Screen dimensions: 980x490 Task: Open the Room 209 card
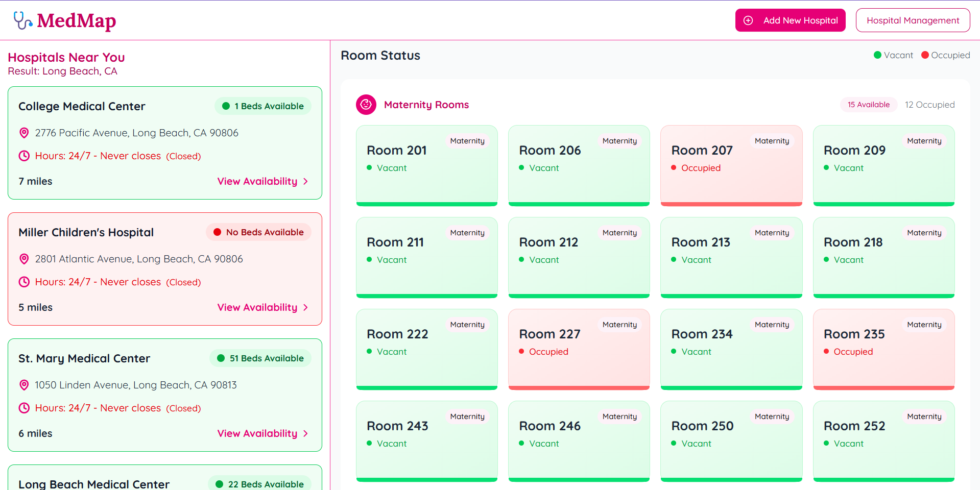(x=884, y=165)
